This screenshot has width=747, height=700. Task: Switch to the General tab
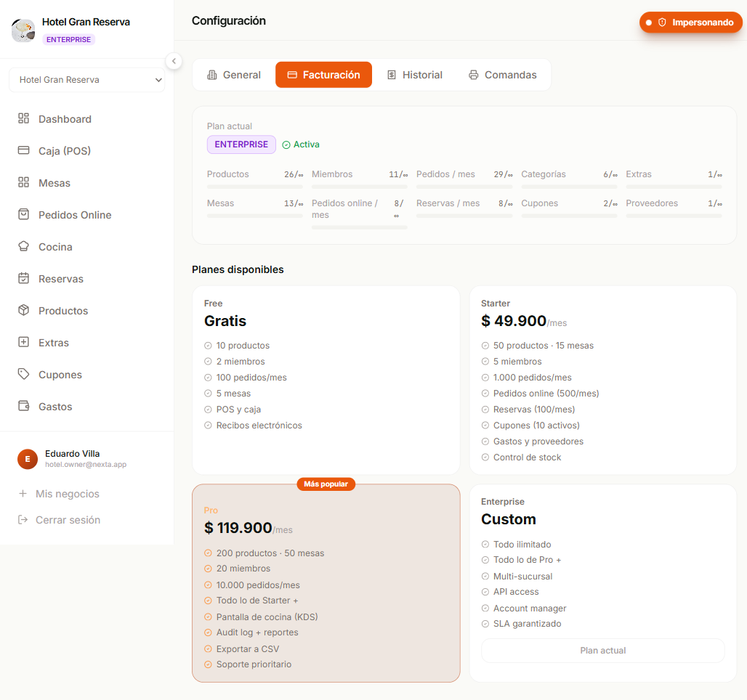click(234, 75)
